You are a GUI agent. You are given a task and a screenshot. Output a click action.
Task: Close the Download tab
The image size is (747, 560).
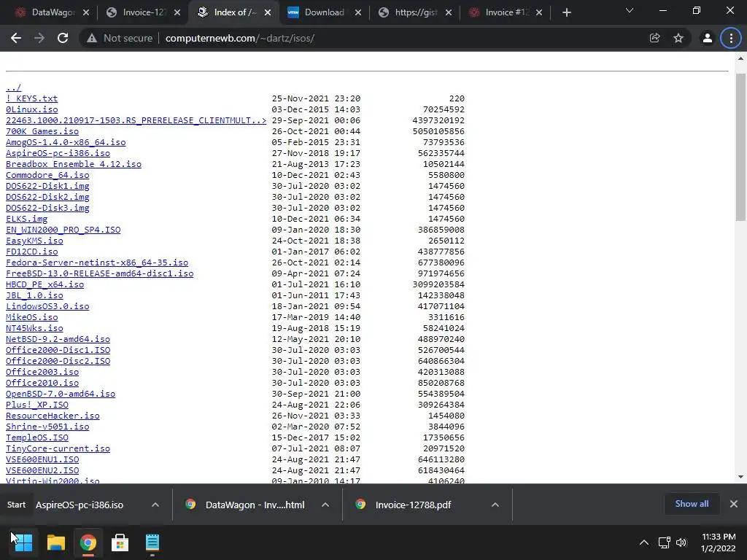coord(358,13)
